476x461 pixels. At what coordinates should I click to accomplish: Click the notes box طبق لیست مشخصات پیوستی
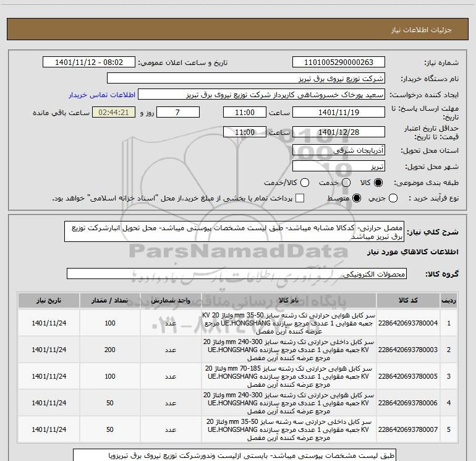[235, 455]
